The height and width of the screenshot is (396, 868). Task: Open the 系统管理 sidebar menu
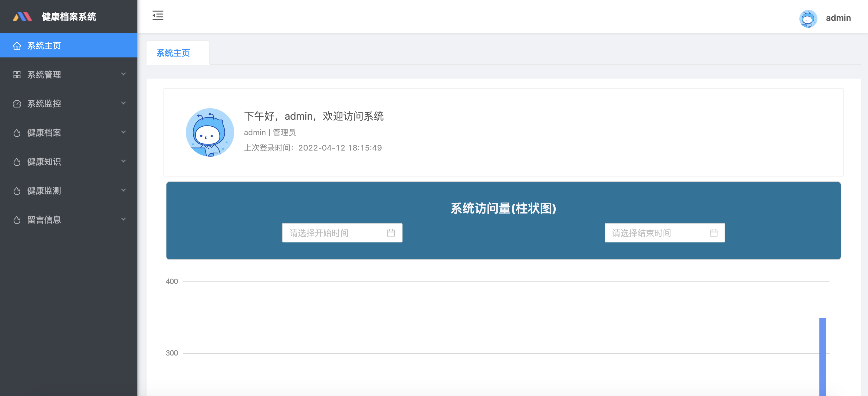[x=69, y=74]
